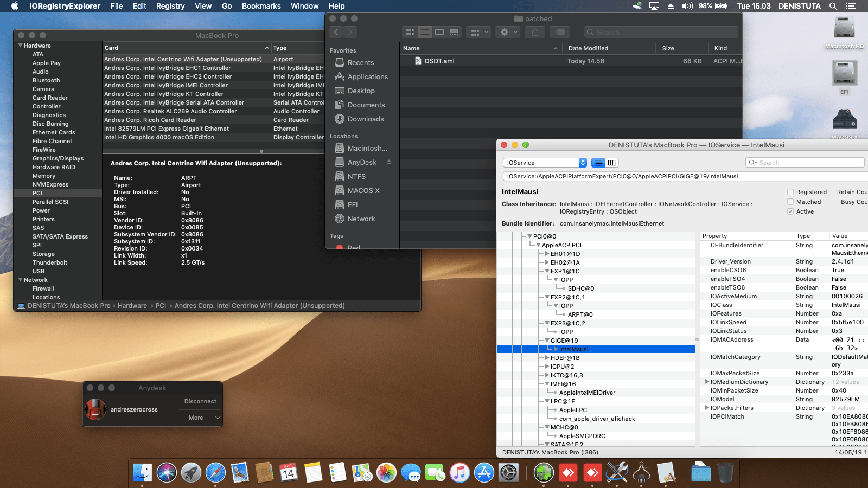This screenshot has width=868, height=488.
Task: Open Applications in the Finder sidebar
Action: 361,76
